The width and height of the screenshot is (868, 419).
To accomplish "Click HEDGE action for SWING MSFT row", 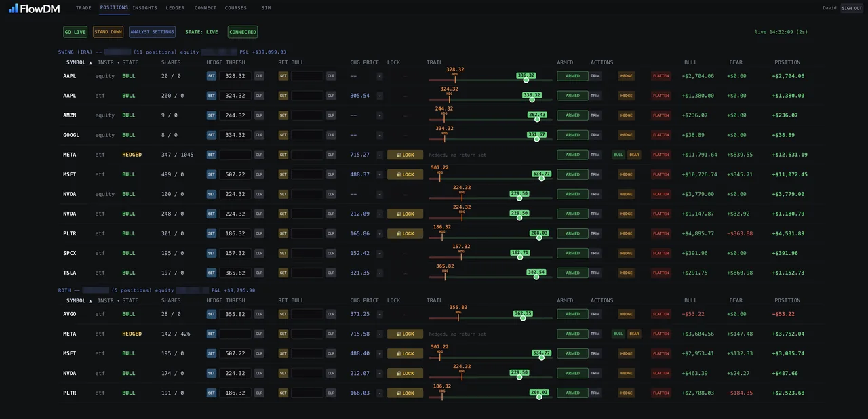I will point(626,174).
